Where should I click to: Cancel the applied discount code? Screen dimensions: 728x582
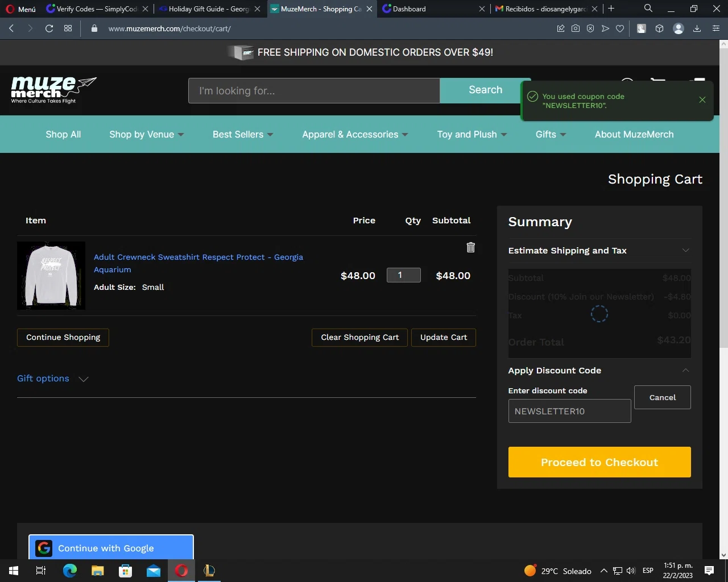(x=663, y=397)
